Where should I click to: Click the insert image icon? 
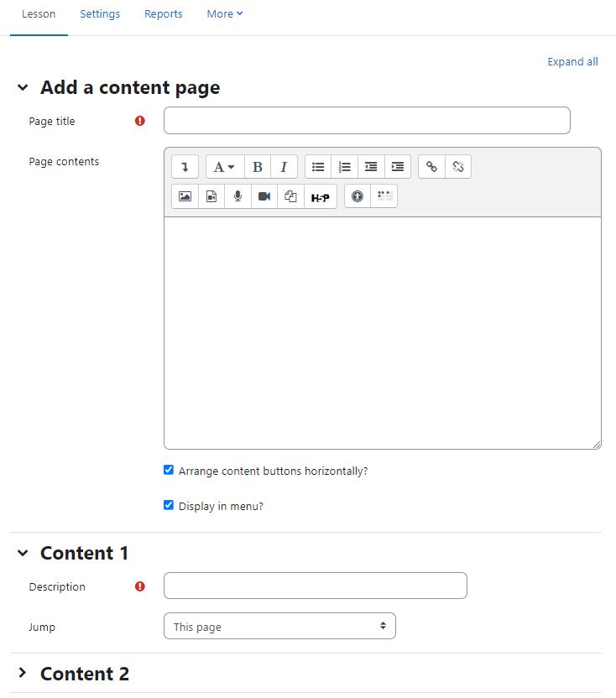(185, 196)
